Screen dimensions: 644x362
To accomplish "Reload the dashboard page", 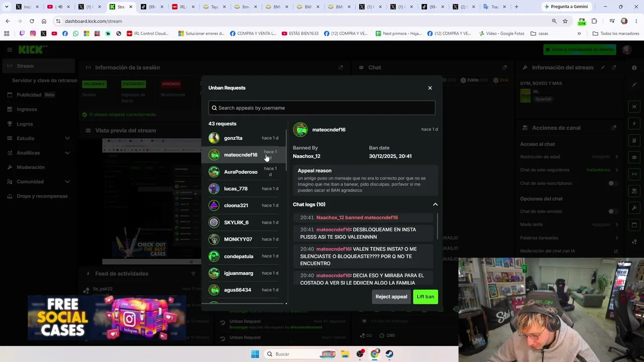I will click(x=32, y=21).
